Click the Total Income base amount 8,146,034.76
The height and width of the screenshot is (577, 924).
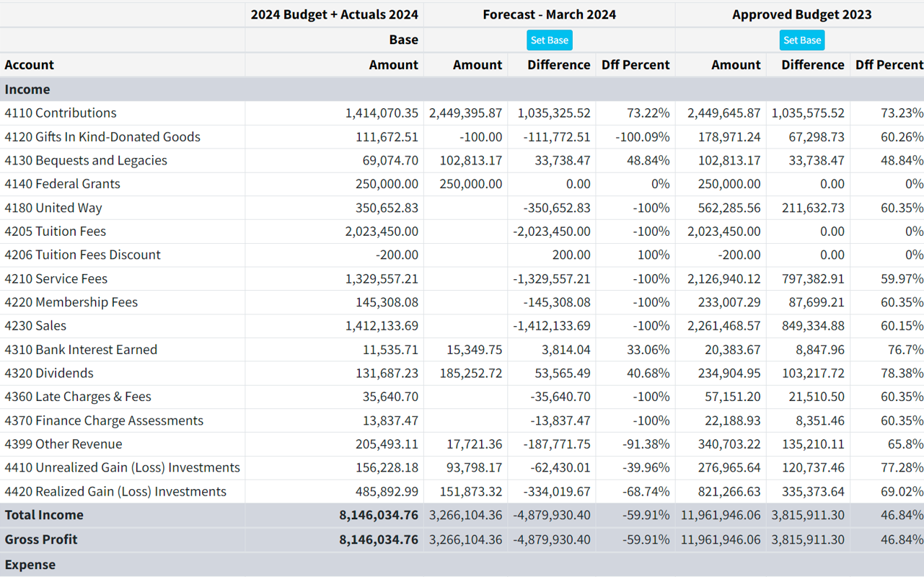[x=379, y=515]
